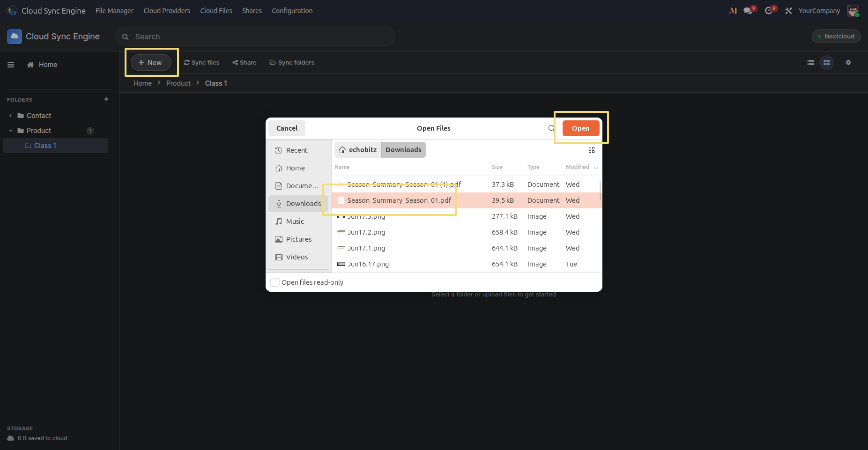Click the Share toolbar button
Viewport: 868px width, 450px height.
245,63
